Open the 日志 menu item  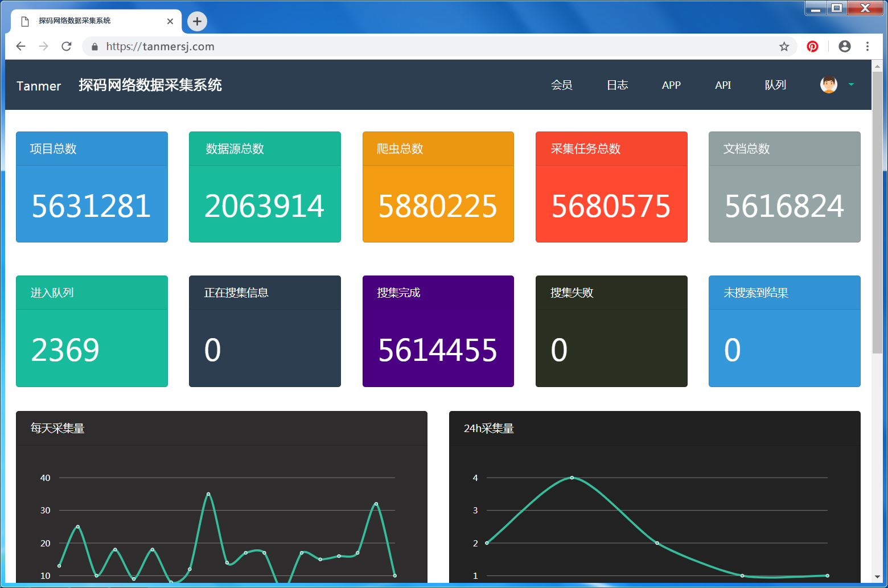(618, 85)
